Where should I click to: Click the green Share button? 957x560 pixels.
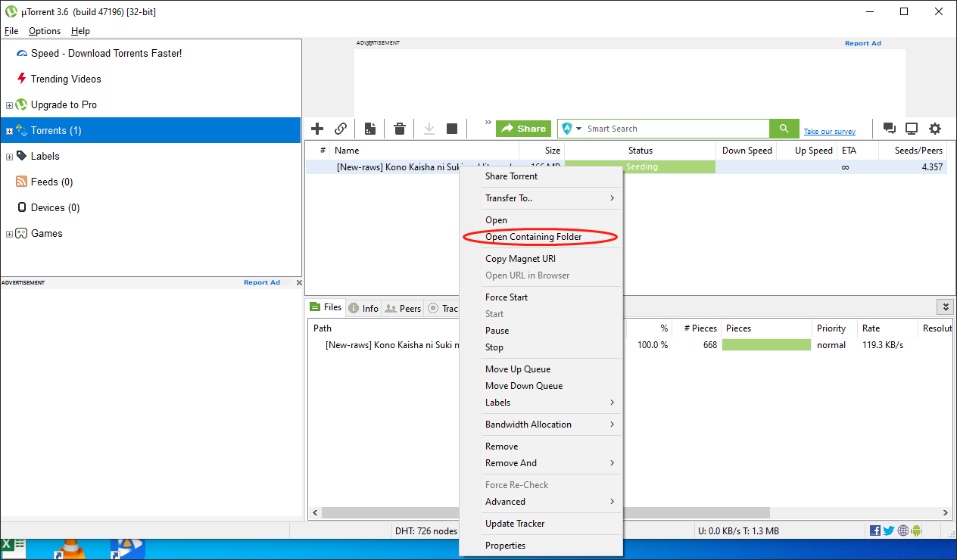coord(523,129)
